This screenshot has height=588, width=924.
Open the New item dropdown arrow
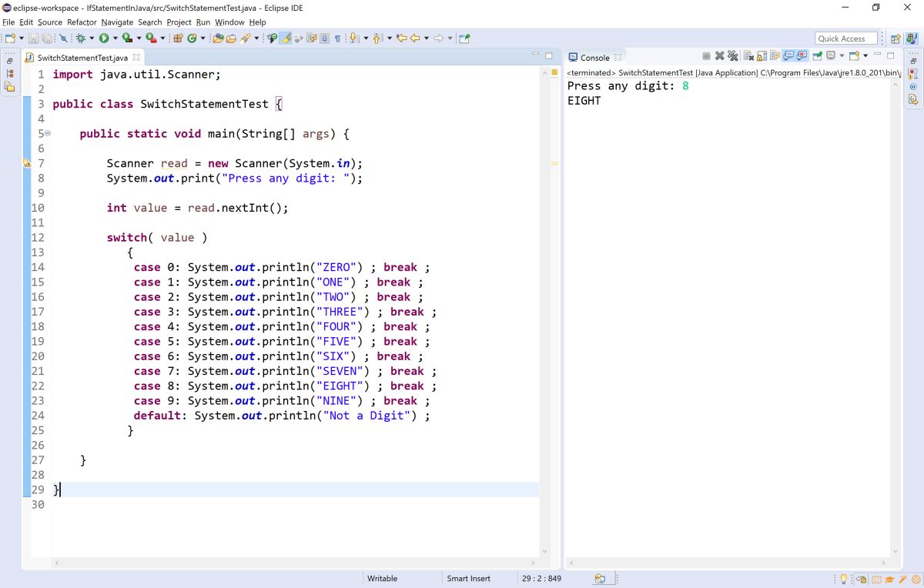click(22, 38)
